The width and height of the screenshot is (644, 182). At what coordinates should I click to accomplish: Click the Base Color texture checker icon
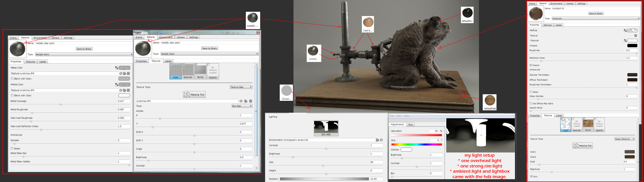(x=117, y=68)
